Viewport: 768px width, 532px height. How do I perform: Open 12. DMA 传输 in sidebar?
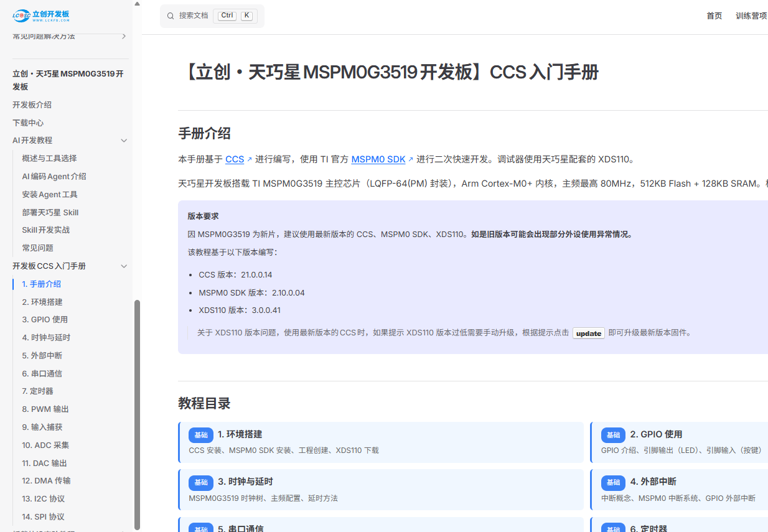46,481
